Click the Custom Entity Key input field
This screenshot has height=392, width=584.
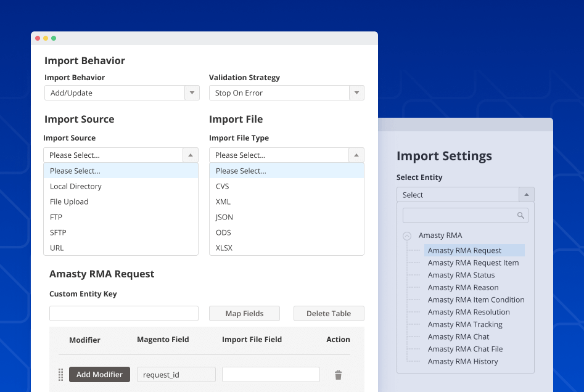[x=123, y=313]
